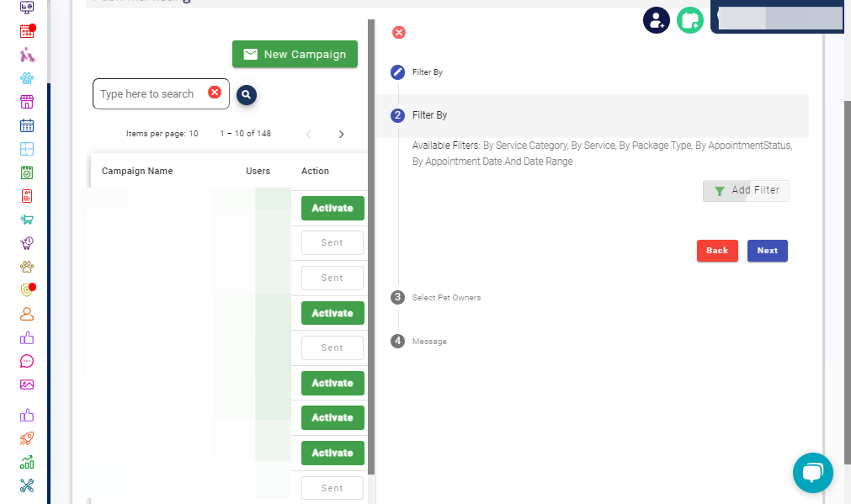Open the wrench and screwdriver tools icon
Image resolution: width=851 pixels, height=504 pixels.
pyautogui.click(x=27, y=485)
